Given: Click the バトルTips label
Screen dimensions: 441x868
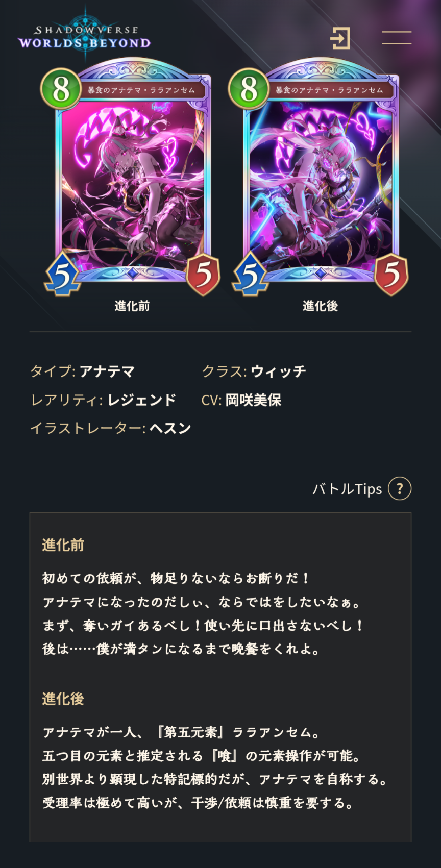Looking at the screenshot, I should tap(347, 489).
